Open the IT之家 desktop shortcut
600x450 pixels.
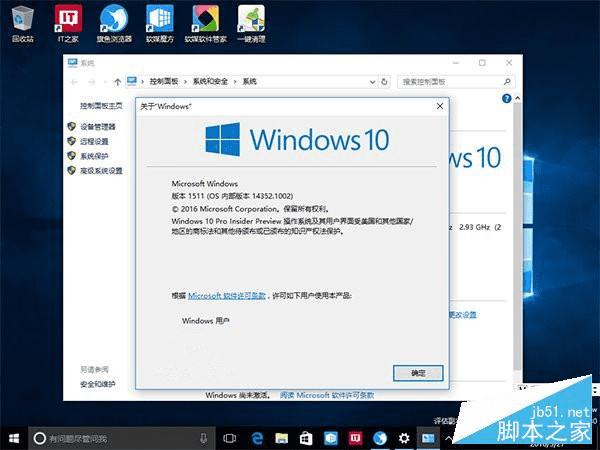68,24
